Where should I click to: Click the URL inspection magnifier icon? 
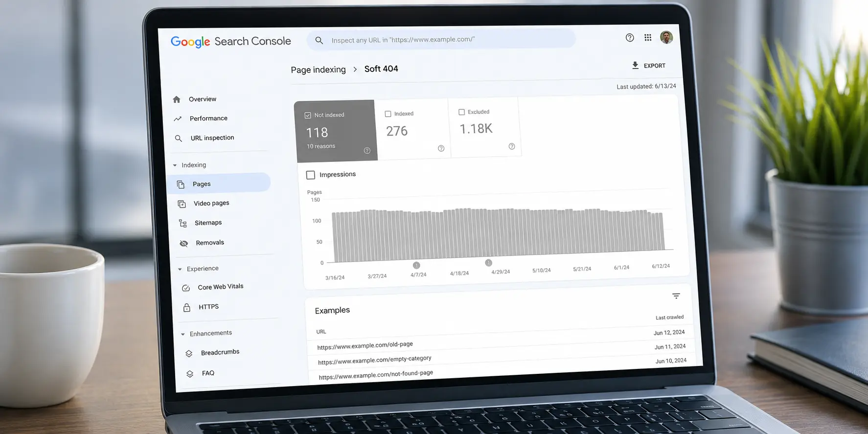point(179,138)
